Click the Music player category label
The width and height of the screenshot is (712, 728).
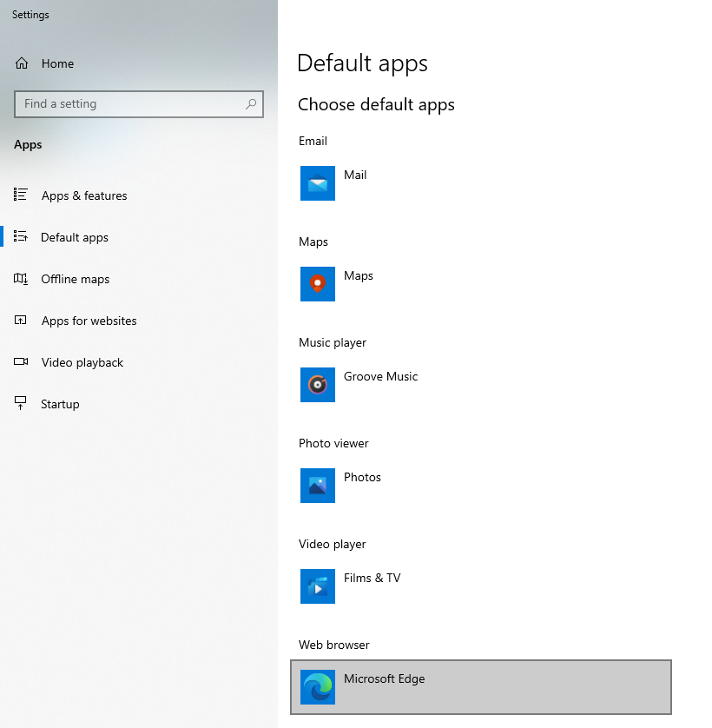pyautogui.click(x=333, y=342)
